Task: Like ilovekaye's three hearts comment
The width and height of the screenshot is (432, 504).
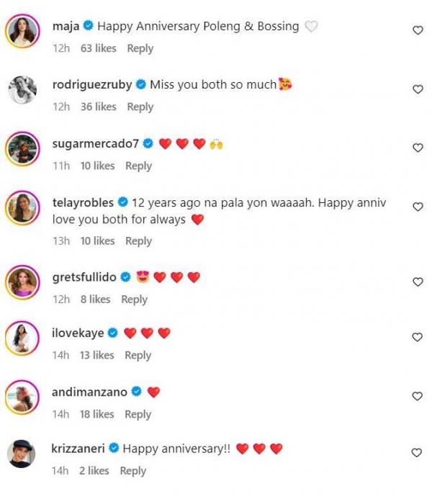Action: [x=417, y=337]
